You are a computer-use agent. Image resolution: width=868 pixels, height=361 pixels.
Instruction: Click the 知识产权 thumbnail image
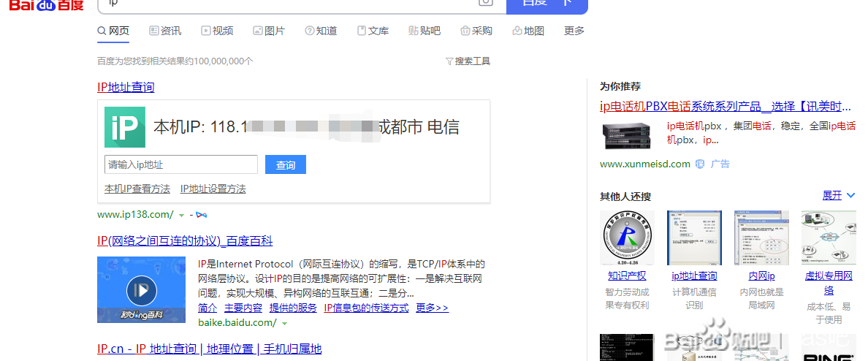pyautogui.click(x=627, y=238)
